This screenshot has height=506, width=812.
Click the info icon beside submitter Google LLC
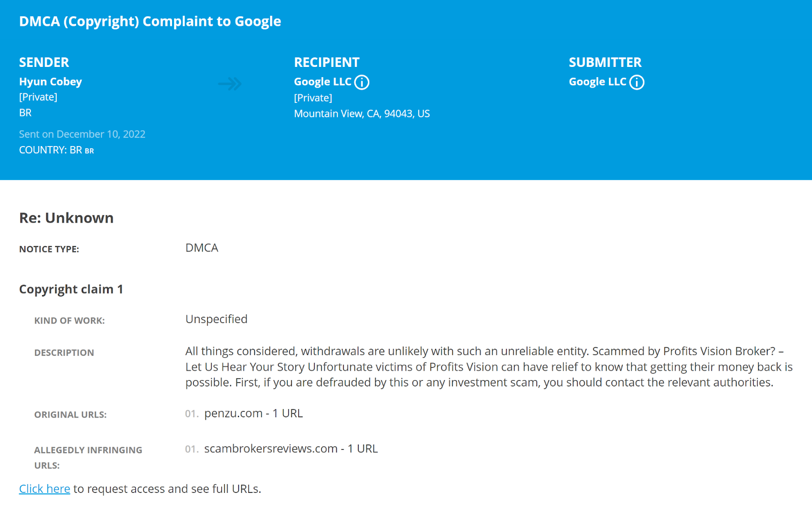(637, 82)
